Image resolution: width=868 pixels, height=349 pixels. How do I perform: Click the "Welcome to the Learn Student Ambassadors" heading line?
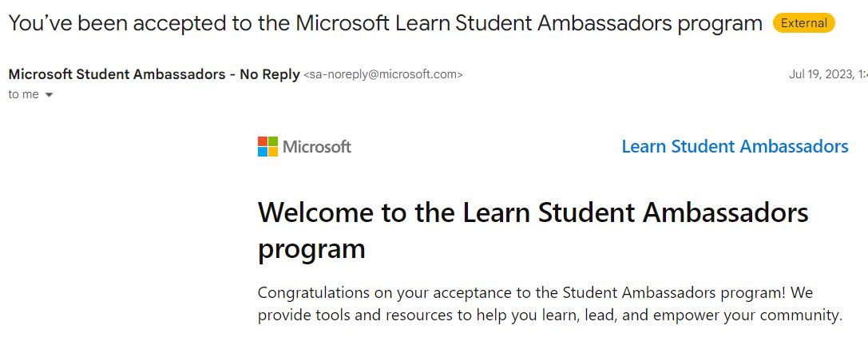(533, 213)
